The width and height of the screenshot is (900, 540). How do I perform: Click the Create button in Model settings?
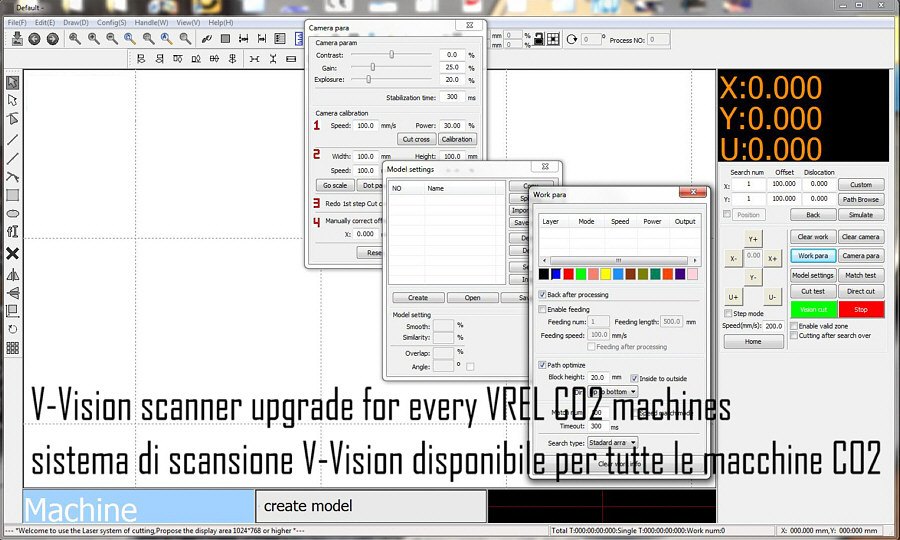click(x=418, y=297)
